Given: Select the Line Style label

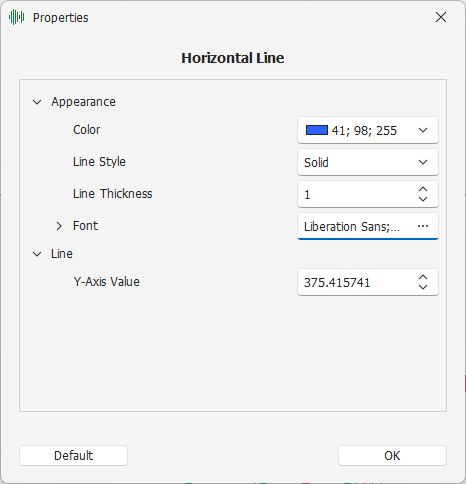Looking at the screenshot, I should 99,162.
